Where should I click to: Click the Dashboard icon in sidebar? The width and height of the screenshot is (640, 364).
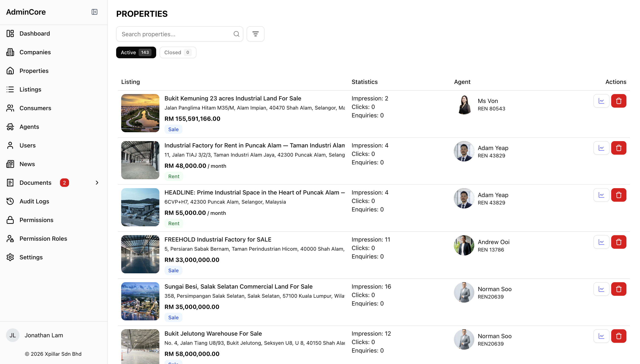(x=10, y=33)
